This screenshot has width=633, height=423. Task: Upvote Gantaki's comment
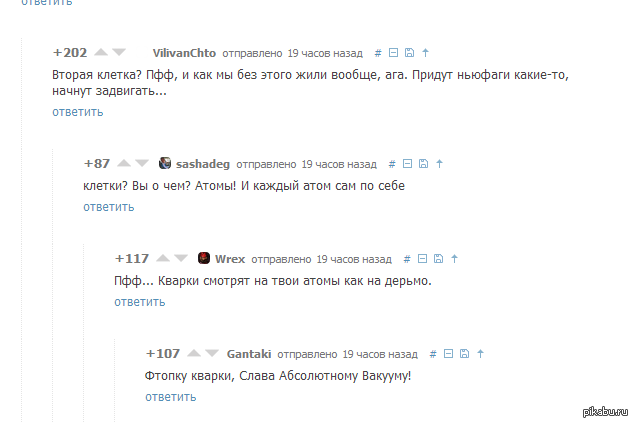pyautogui.click(x=194, y=353)
